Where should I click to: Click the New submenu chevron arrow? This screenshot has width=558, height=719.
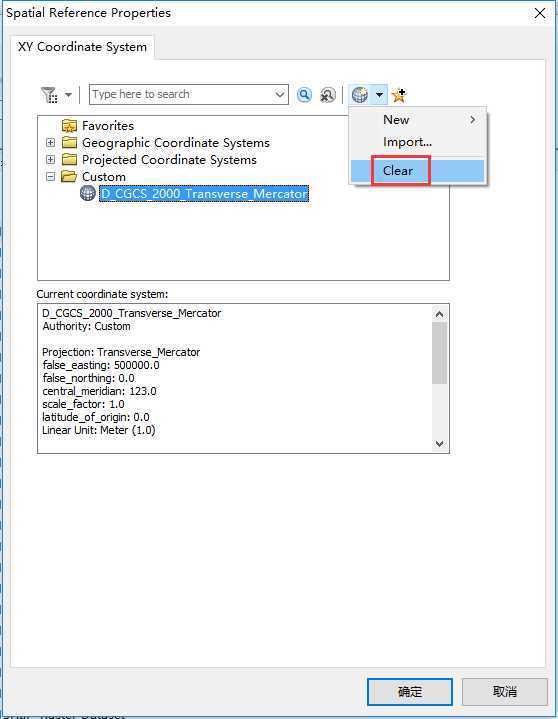473,120
